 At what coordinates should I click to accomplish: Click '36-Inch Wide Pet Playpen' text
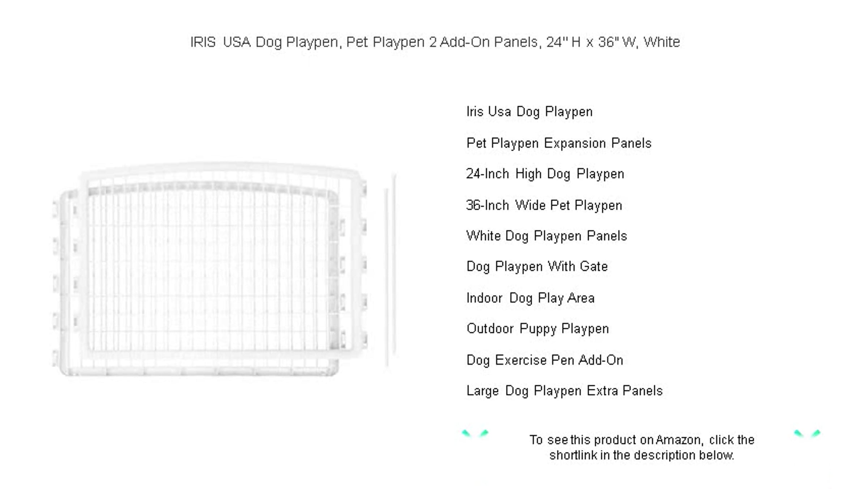click(544, 205)
